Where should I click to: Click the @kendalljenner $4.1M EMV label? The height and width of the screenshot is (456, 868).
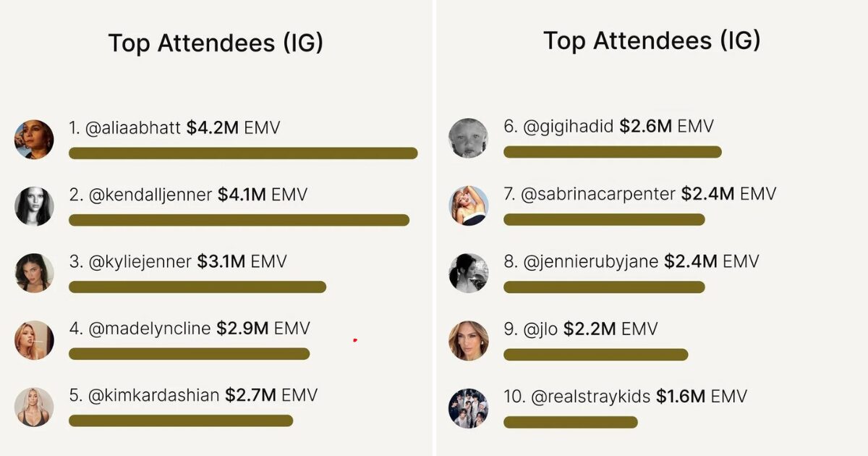(188, 195)
